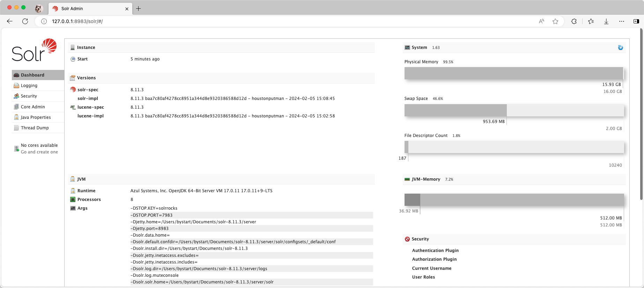Click the solr-spec Solr icon

coord(73,89)
